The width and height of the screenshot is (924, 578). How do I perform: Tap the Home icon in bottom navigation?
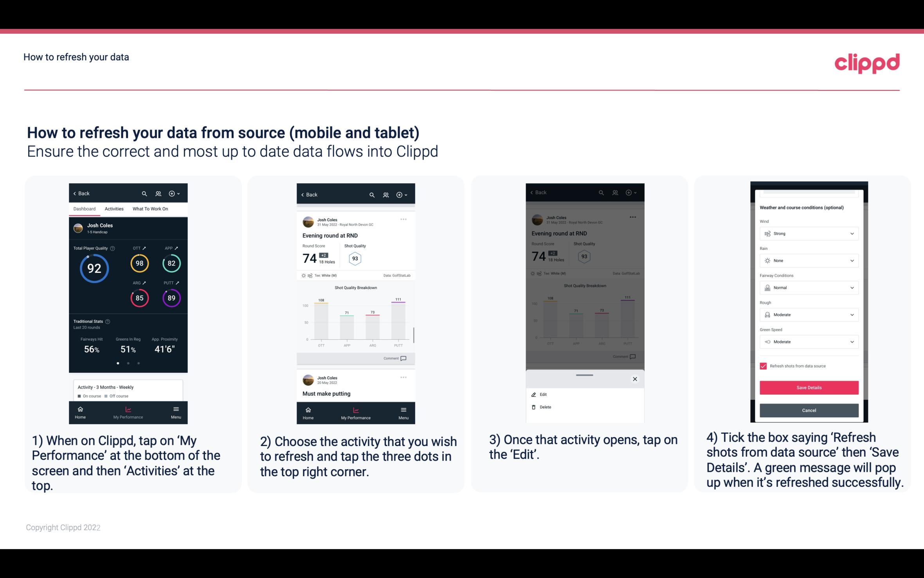[x=81, y=409]
